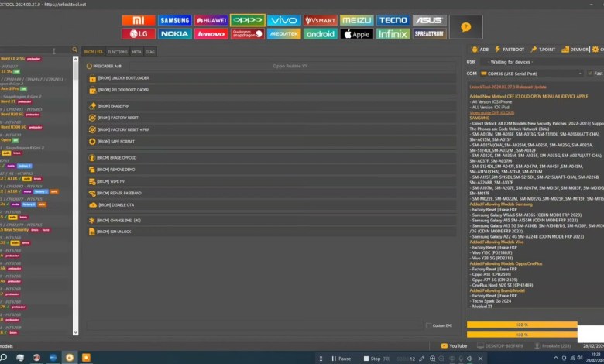Image resolution: width=604 pixels, height=364 pixels.
Task: Open the Fastboot tool
Action: (510, 50)
